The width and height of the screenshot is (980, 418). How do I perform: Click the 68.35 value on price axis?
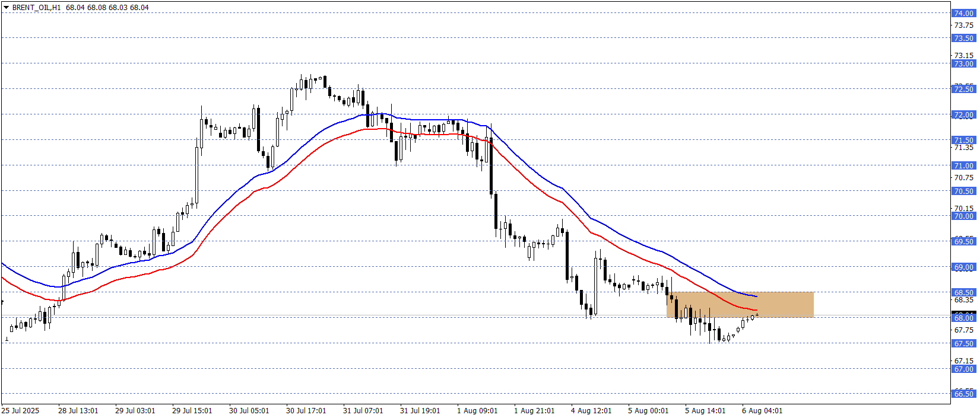(963, 300)
